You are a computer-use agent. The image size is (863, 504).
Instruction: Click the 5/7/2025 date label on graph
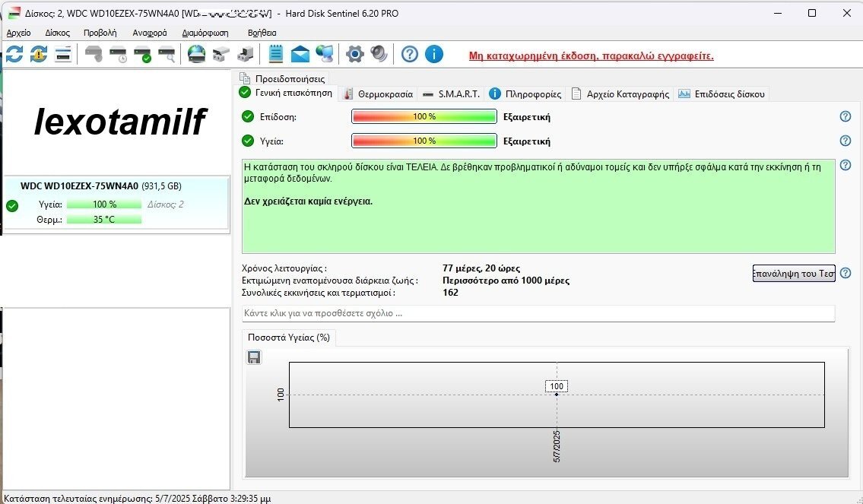point(557,446)
